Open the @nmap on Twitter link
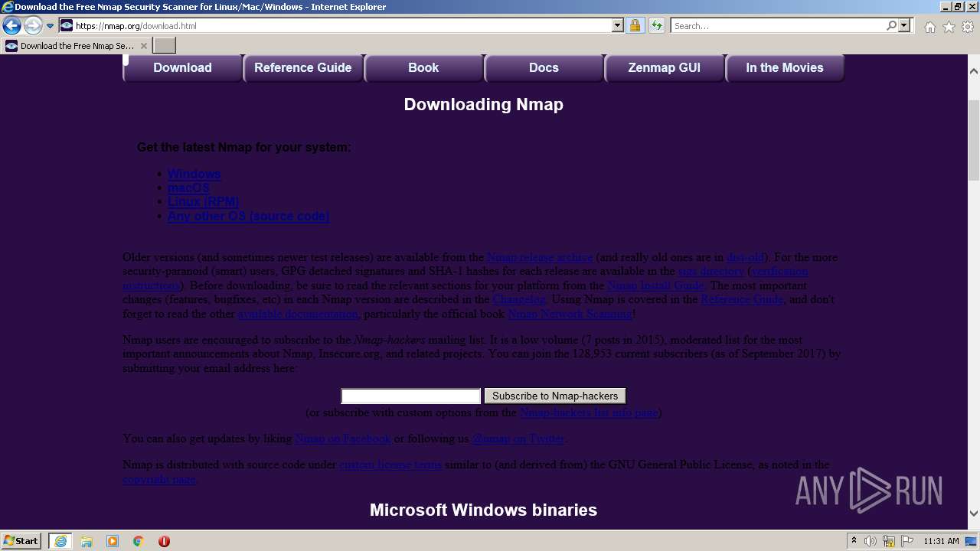The image size is (980, 551). point(519,439)
